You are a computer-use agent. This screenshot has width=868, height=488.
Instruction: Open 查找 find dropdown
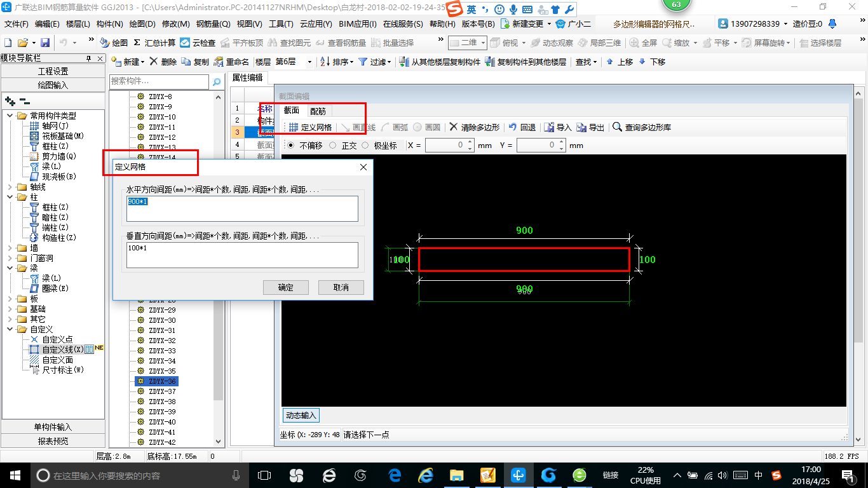(586, 62)
